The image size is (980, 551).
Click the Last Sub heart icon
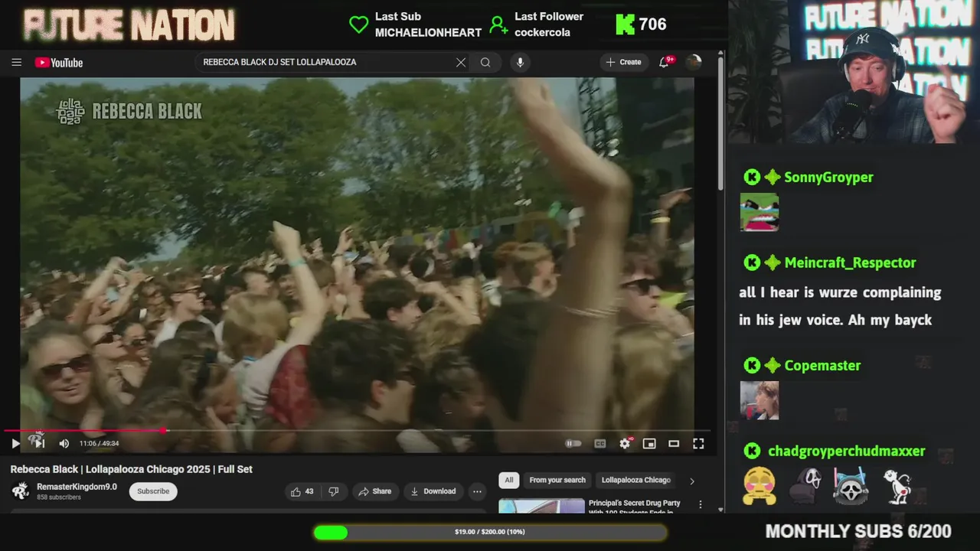[358, 24]
